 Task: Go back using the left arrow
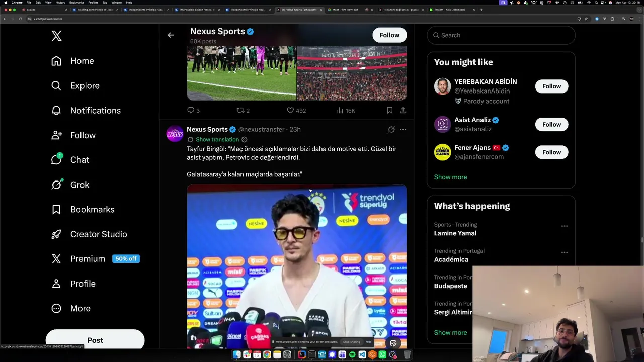coord(171,35)
